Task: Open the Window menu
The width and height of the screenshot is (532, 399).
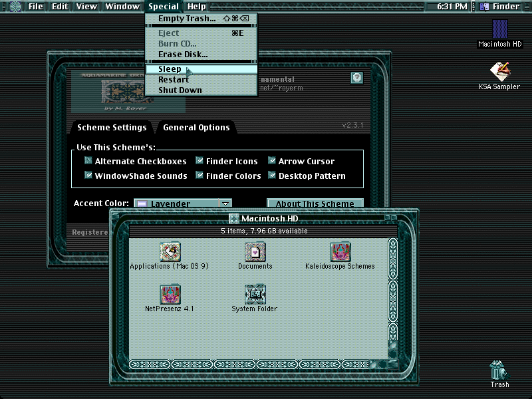Action: point(122,6)
